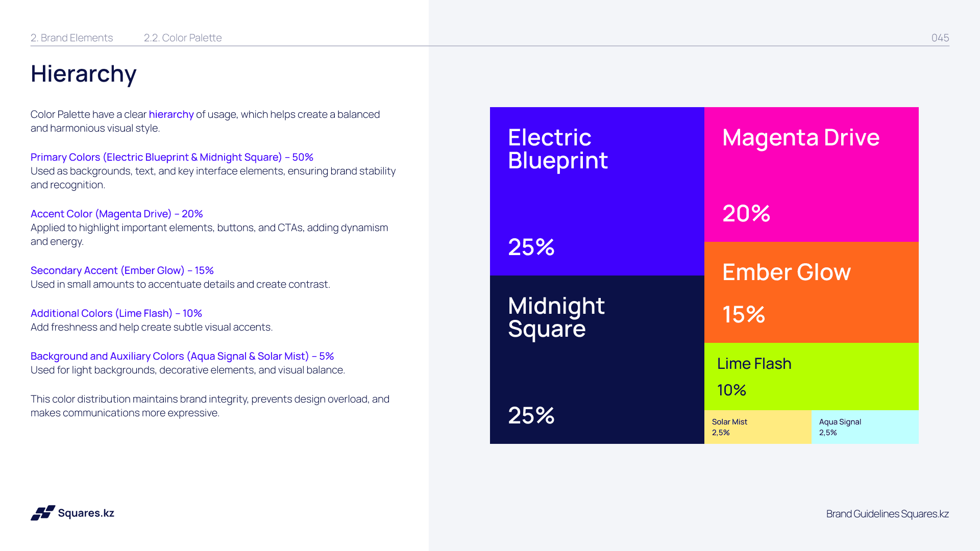Click the Background and Auxiliary Colors heading

point(182,356)
